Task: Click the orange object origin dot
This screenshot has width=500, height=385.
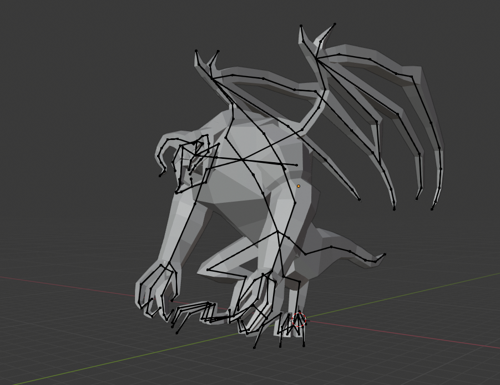Action: [299, 186]
